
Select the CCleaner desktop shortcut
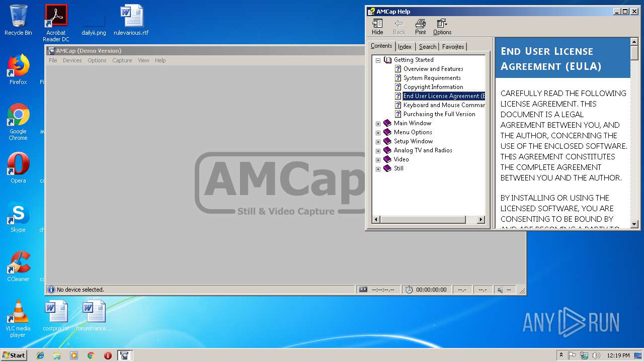(x=18, y=266)
